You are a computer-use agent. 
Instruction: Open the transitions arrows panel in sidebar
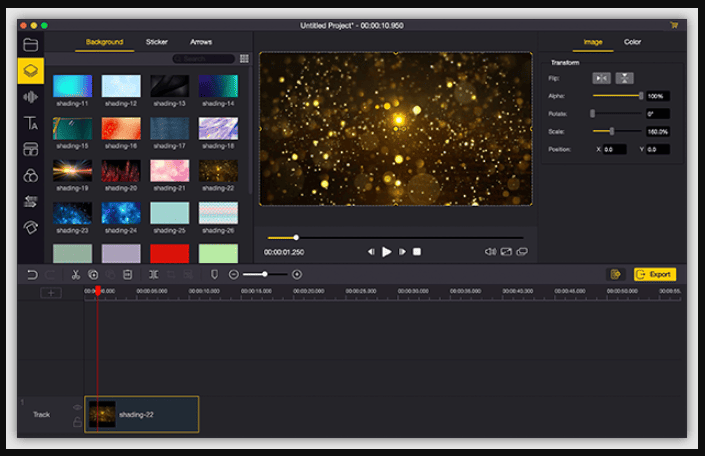31,201
